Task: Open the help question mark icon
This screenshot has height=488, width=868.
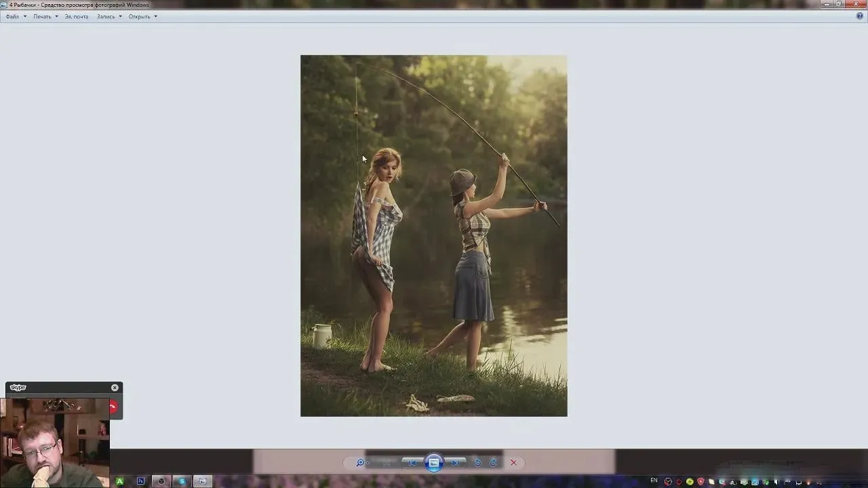Action: (860, 16)
